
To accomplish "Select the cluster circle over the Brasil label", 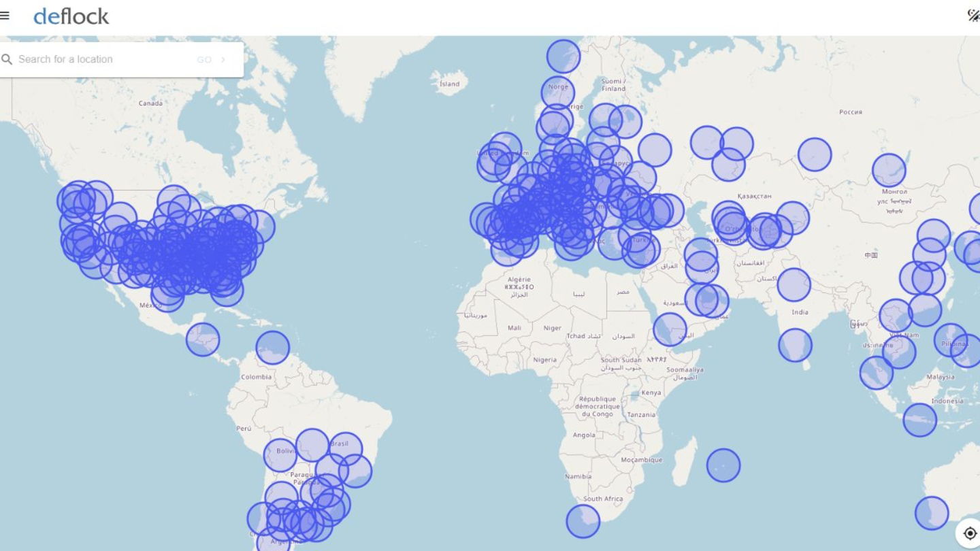I will click(345, 449).
